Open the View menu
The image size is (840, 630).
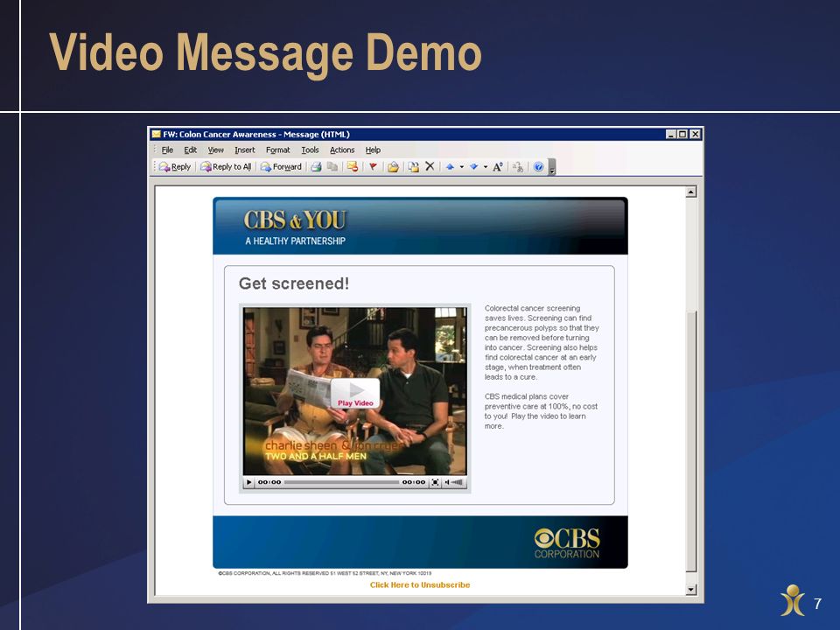tap(216, 150)
